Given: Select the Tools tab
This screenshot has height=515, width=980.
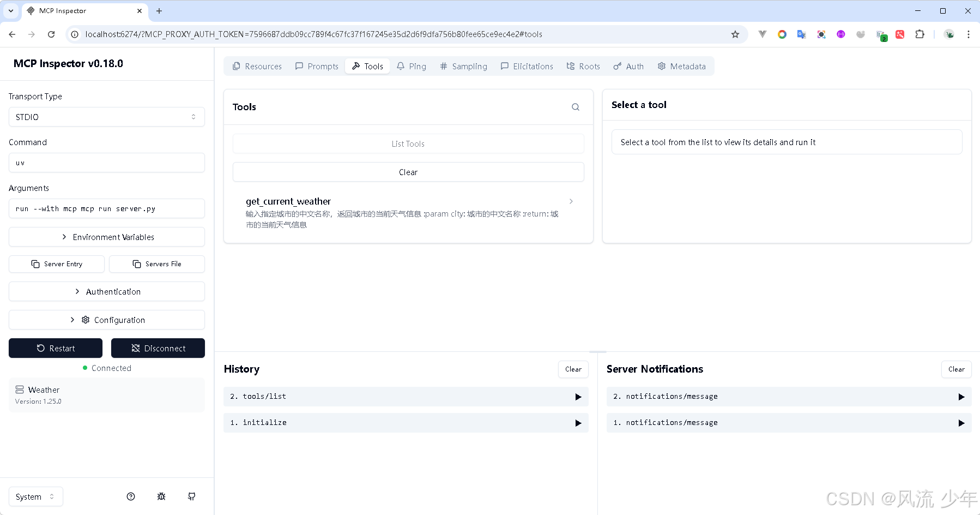Looking at the screenshot, I should point(367,66).
